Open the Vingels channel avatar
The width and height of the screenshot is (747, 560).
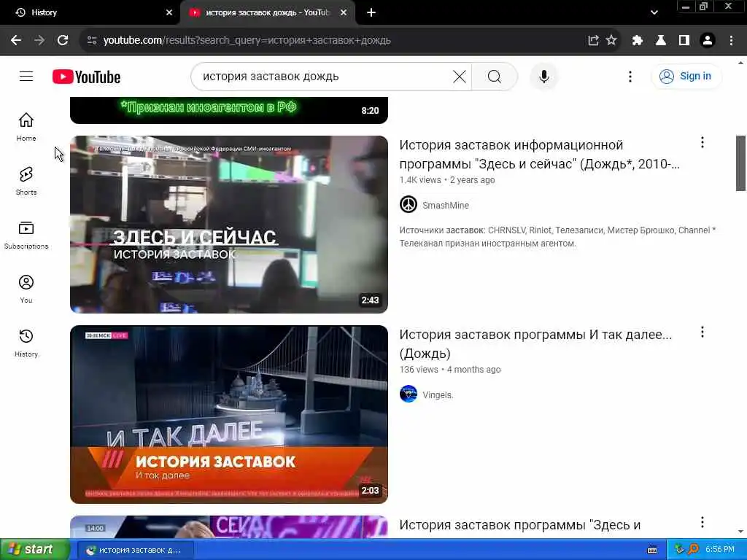pyautogui.click(x=409, y=394)
